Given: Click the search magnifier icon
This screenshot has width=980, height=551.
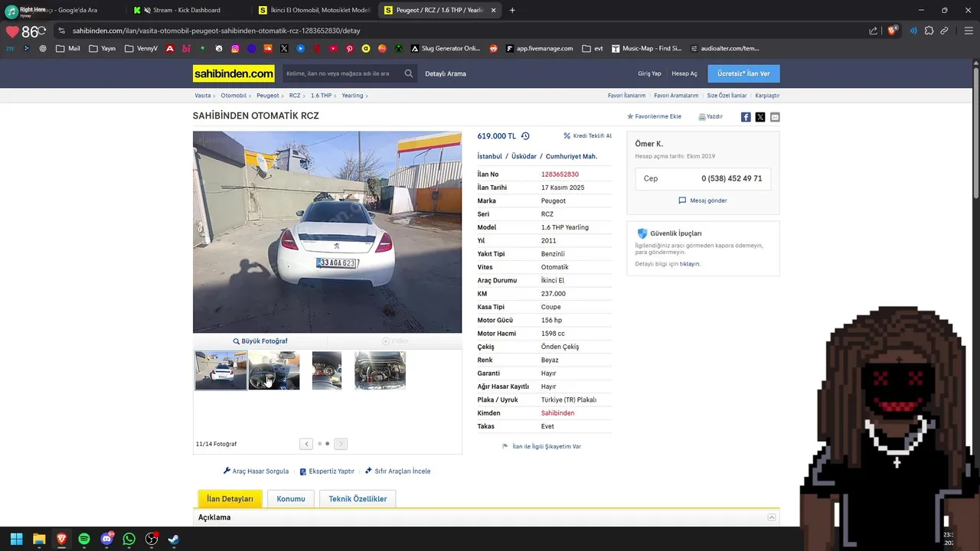Looking at the screenshot, I should pos(409,73).
